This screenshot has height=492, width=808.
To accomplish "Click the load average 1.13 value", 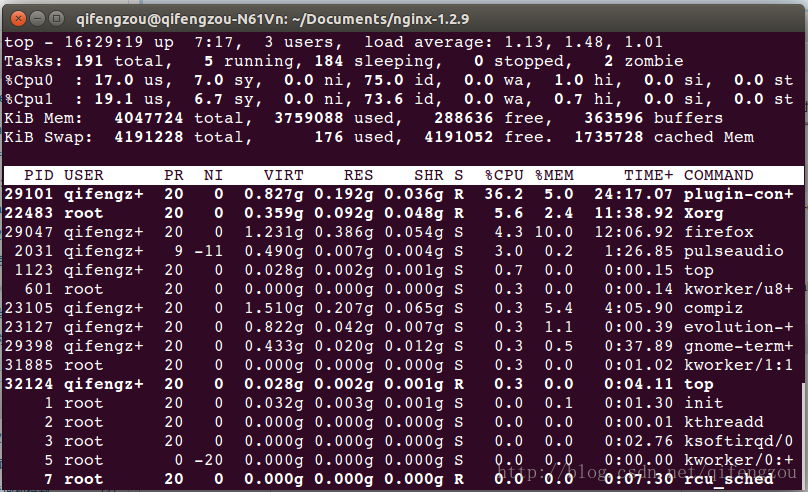I will coord(524,42).
